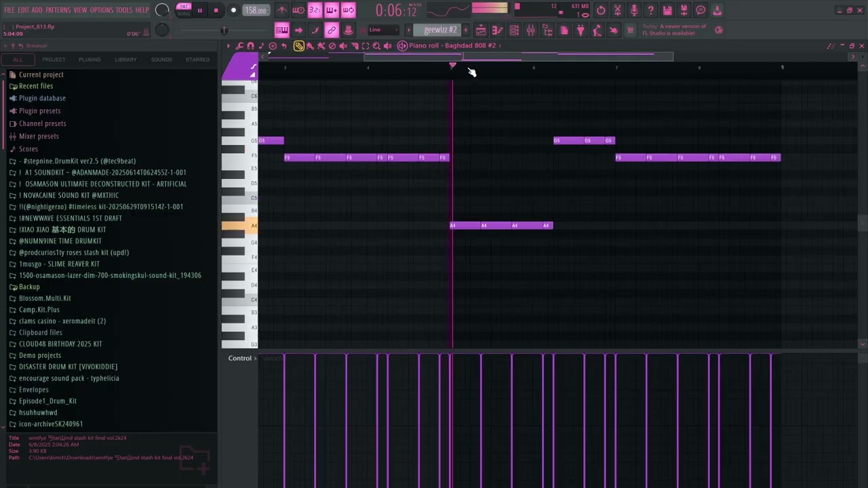Switch to the PLUGINS browser tab
Image resolution: width=868 pixels, height=488 pixels.
90,60
